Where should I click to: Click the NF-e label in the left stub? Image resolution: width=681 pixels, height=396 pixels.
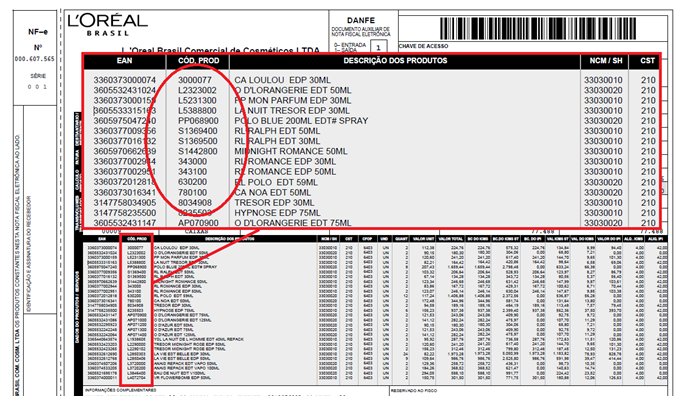[38, 32]
